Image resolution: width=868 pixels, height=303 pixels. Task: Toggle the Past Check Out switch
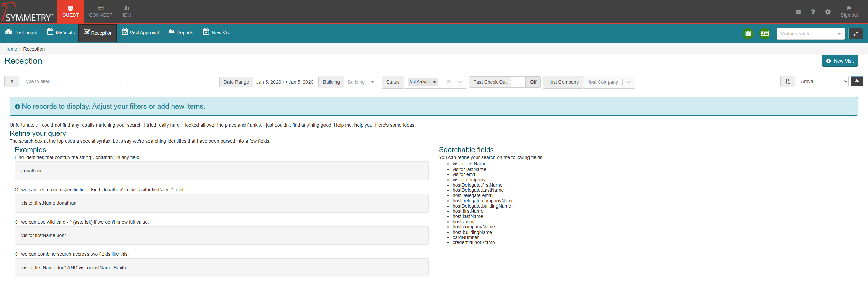coord(525,82)
